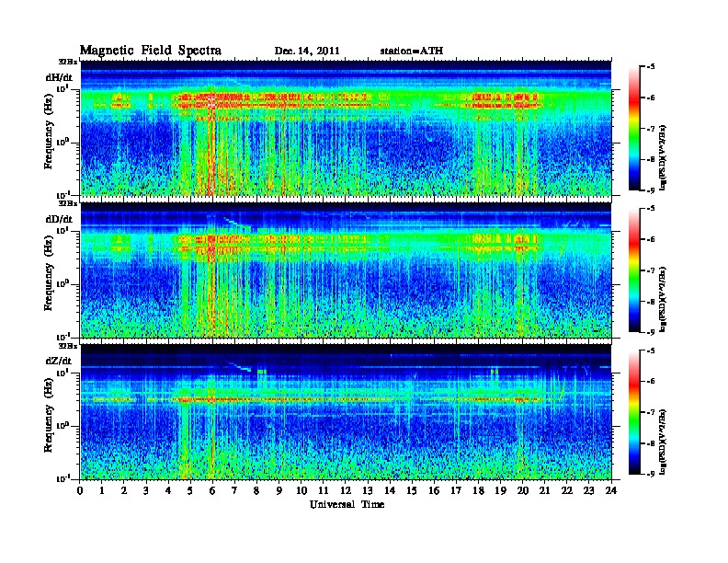
Task: Click the '-5' tick on dZ/dt color bar
Action: pyautogui.click(x=650, y=350)
